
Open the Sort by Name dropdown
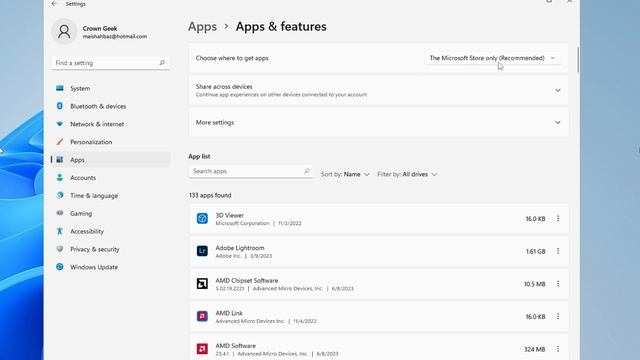345,174
